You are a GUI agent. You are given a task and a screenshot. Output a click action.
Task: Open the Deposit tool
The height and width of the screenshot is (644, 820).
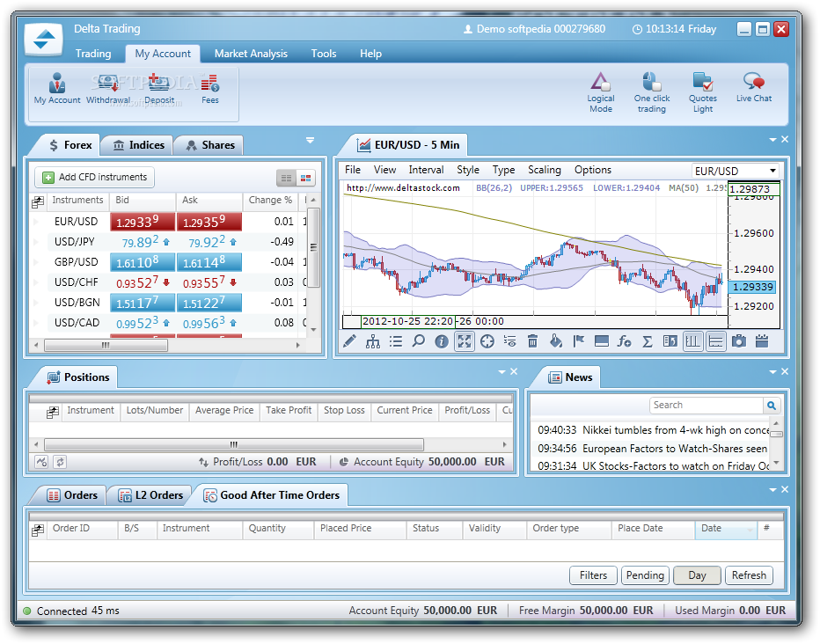159,88
